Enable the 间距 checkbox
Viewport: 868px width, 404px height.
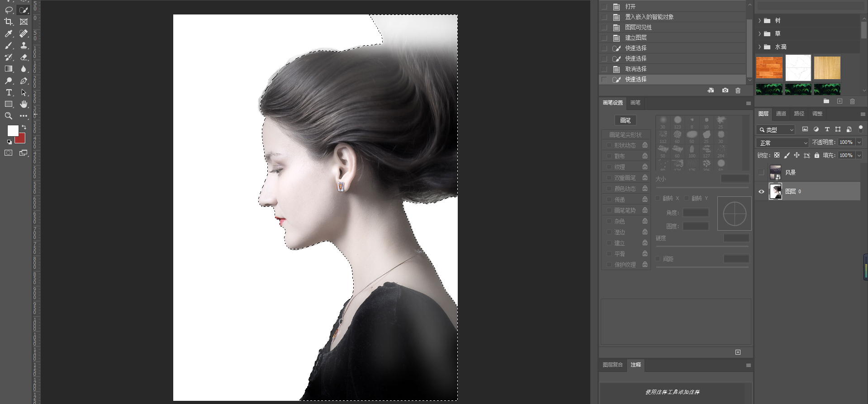coord(658,259)
